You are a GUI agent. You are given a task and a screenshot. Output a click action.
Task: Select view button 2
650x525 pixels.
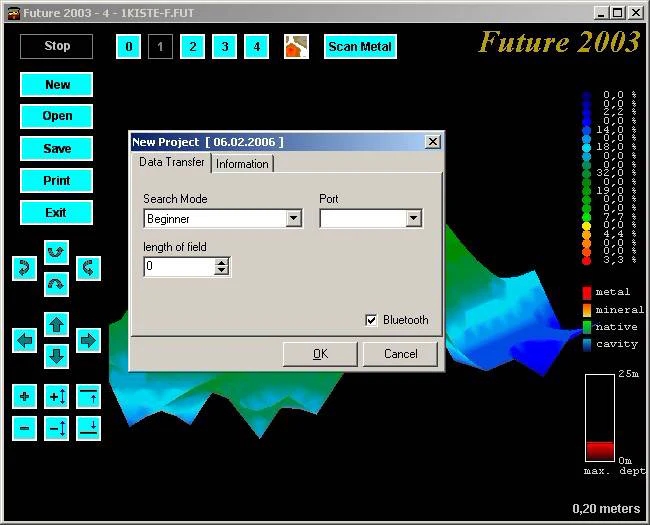(192, 46)
